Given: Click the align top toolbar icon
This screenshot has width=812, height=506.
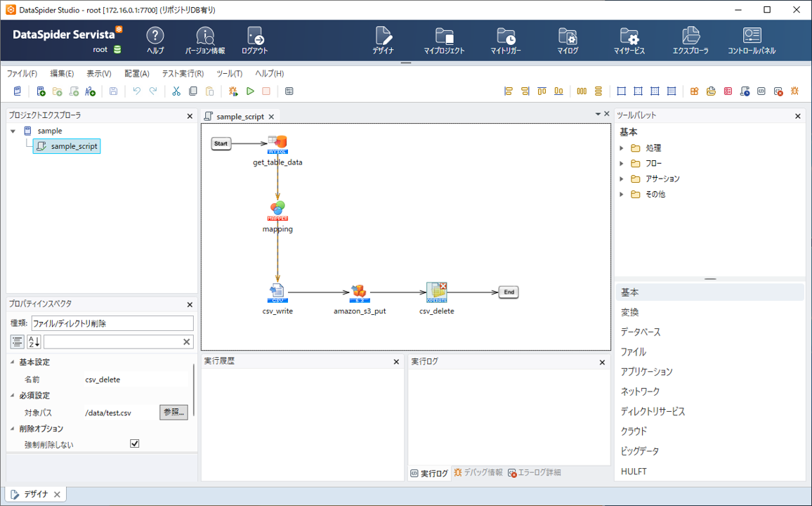Looking at the screenshot, I should click(x=542, y=91).
